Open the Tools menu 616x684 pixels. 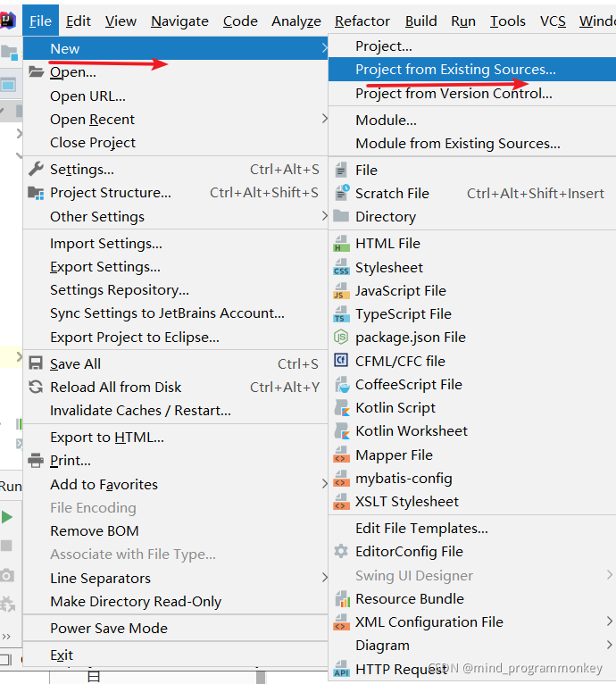click(508, 21)
